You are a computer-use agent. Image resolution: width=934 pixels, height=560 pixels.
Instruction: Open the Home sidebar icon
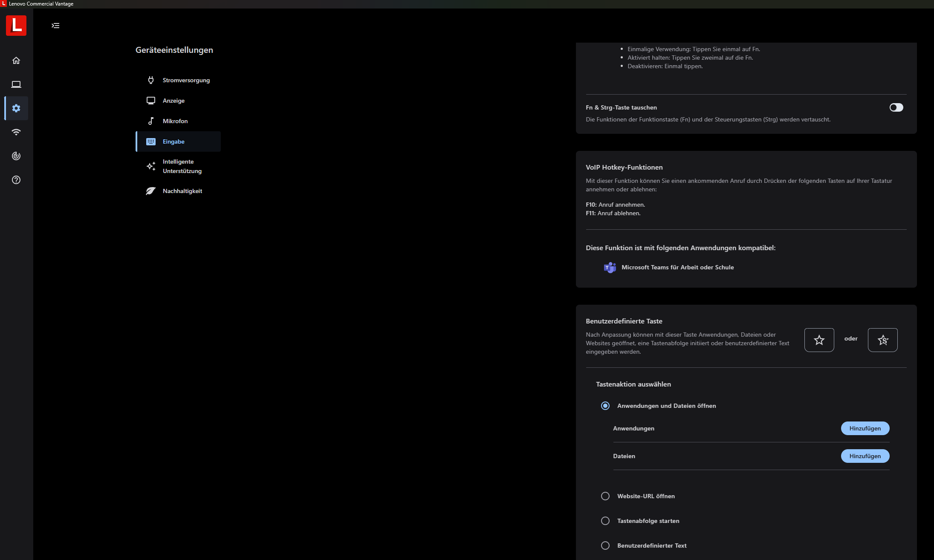pos(16,61)
